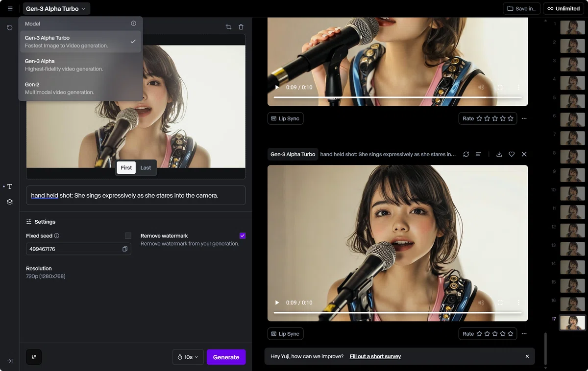This screenshot has width=588, height=371.
Task: Click the Fixed seed info icon
Action: coord(57,236)
